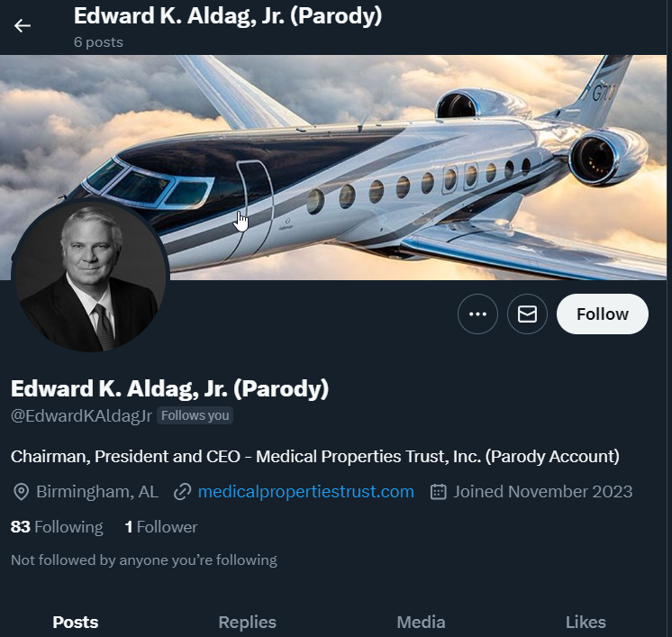Open the three-dot more options menu
This screenshot has height=637, width=672.
[477, 314]
